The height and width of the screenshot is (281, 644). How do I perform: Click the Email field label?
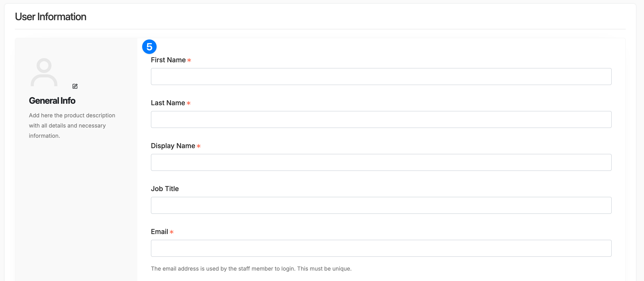[159, 232]
